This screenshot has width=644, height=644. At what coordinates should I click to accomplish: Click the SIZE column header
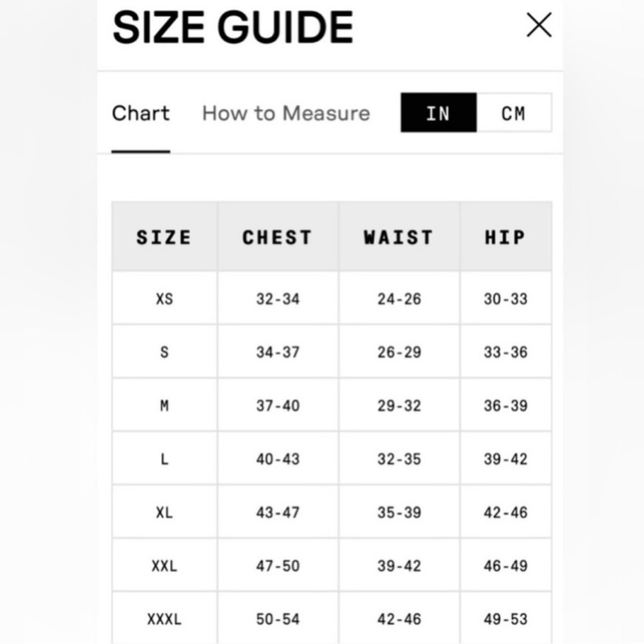click(164, 237)
